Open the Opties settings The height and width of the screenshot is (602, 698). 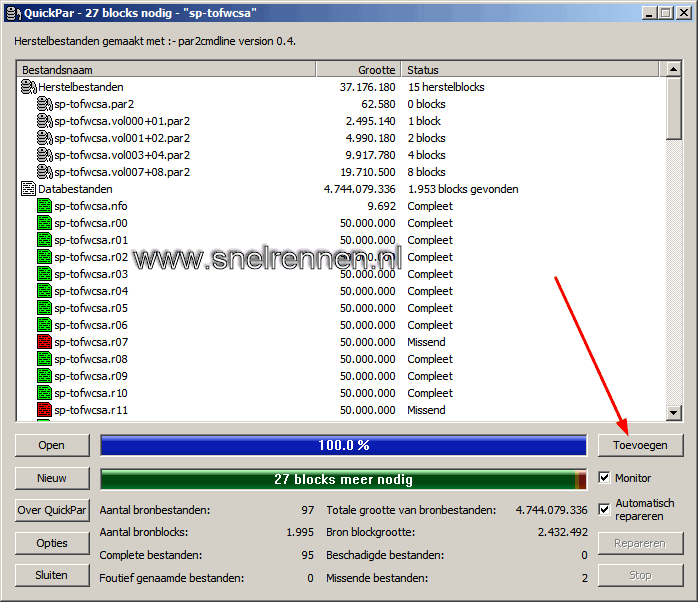coord(52,543)
